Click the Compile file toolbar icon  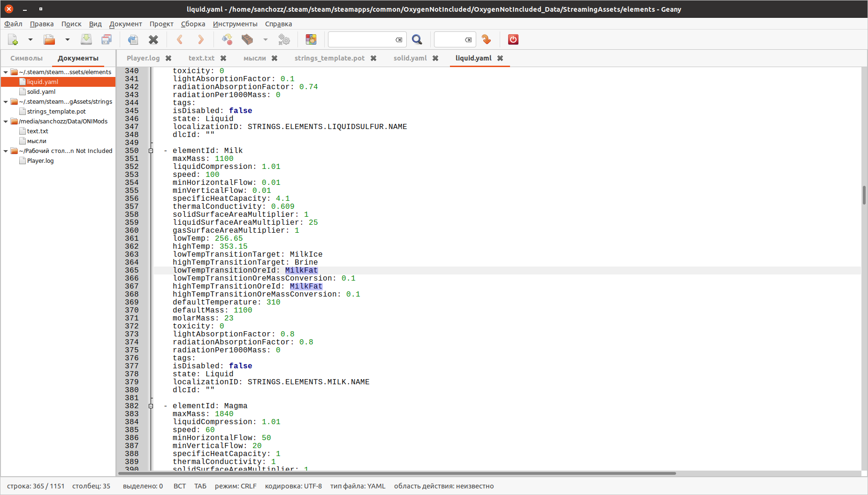click(227, 40)
